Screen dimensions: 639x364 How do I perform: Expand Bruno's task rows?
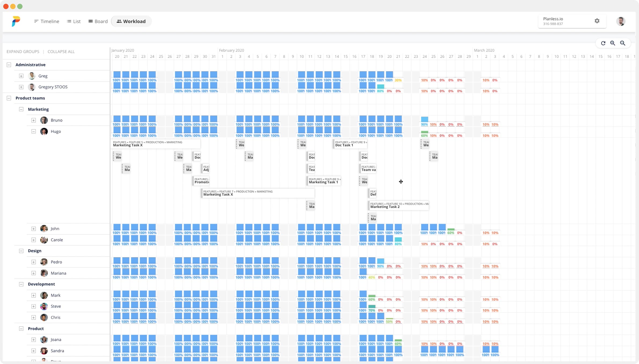(x=34, y=120)
